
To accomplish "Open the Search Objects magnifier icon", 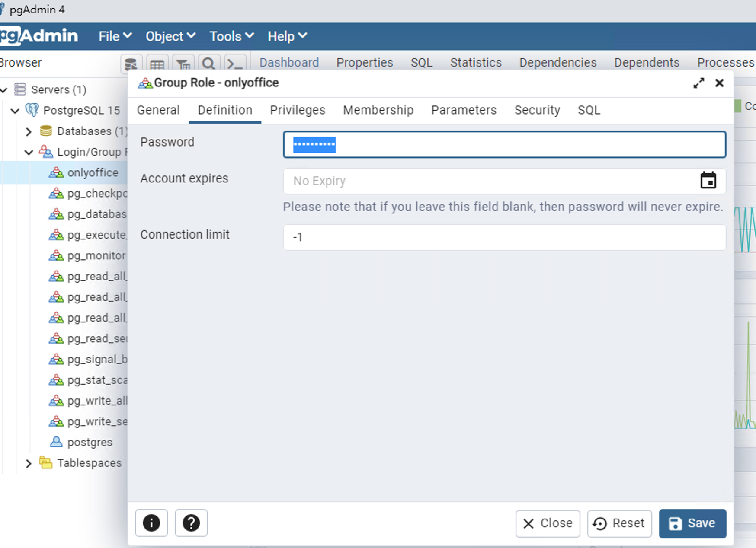I will pos(209,64).
